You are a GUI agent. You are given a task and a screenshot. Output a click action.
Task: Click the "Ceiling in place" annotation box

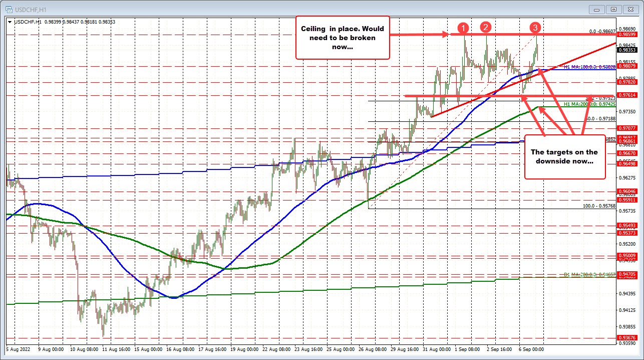[343, 38]
